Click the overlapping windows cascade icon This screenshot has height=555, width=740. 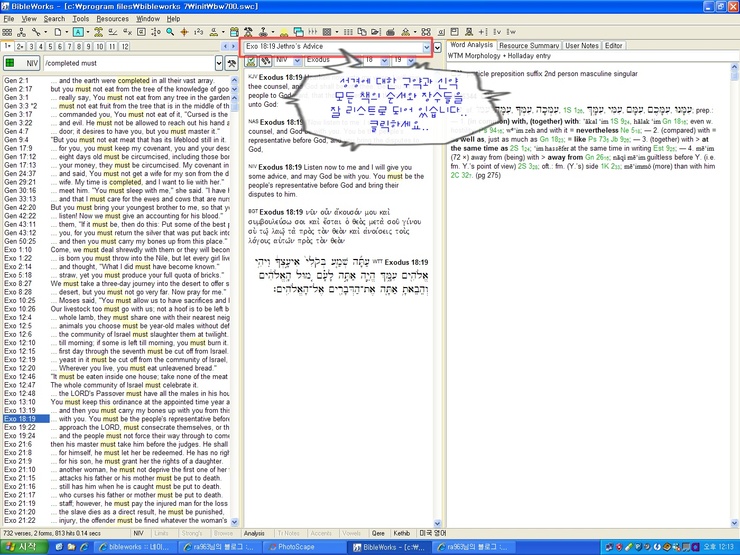[x=298, y=32]
